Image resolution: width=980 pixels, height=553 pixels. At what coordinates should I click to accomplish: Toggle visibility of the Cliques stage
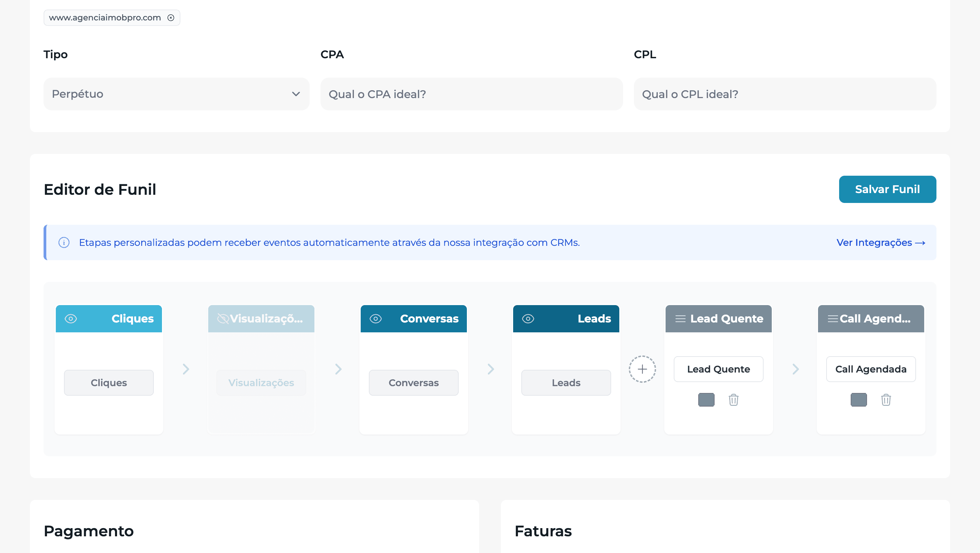click(71, 319)
